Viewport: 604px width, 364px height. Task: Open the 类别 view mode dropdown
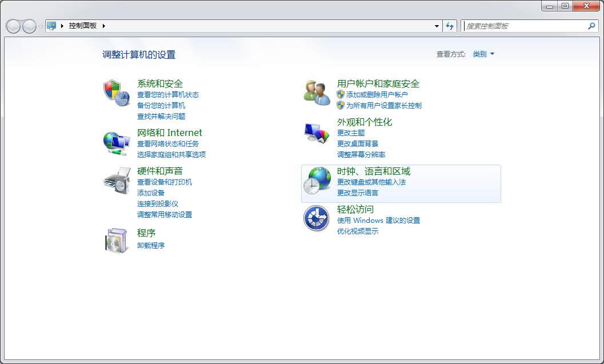pyautogui.click(x=483, y=53)
